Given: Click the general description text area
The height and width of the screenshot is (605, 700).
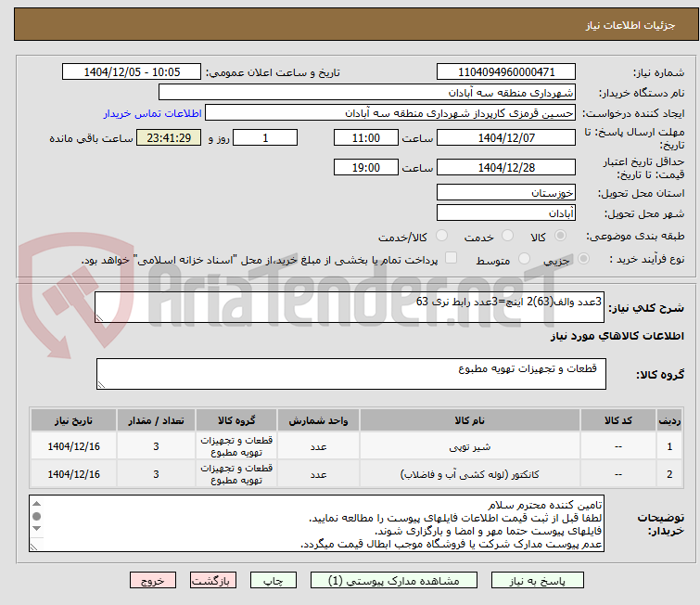Looking at the screenshot, I should coord(350,307).
